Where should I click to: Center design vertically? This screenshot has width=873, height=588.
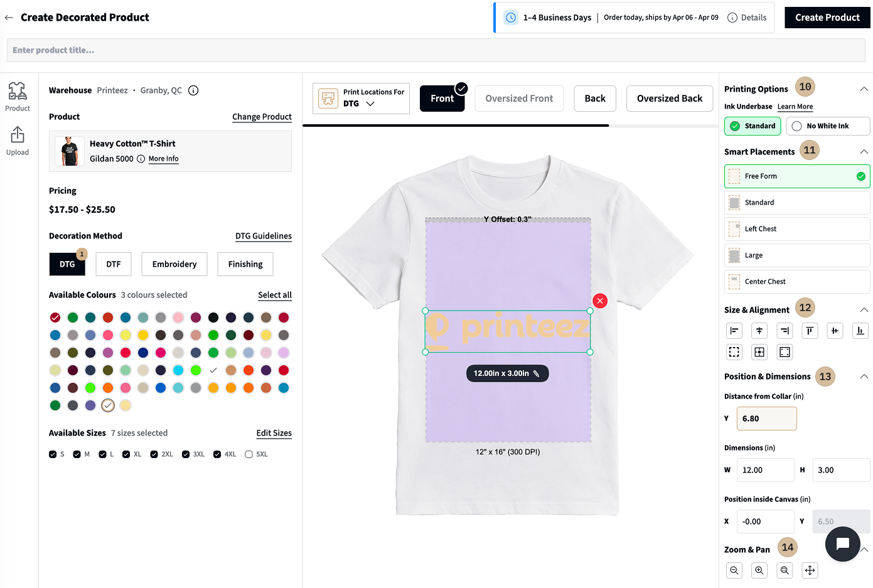click(835, 331)
